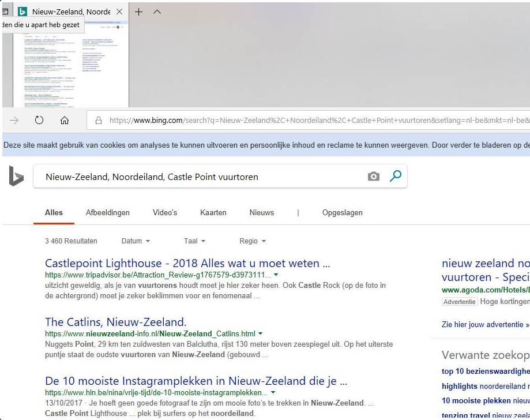Expand the nieuwzeeland-info.nl URL dropdown arrow
Image resolution: width=530 pixels, height=420 pixels.
point(260,333)
